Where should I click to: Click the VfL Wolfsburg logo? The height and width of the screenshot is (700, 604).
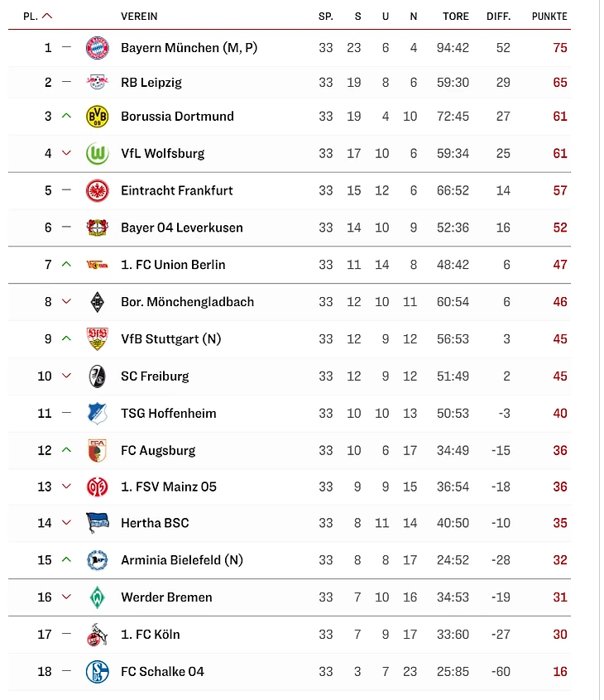[x=97, y=153]
